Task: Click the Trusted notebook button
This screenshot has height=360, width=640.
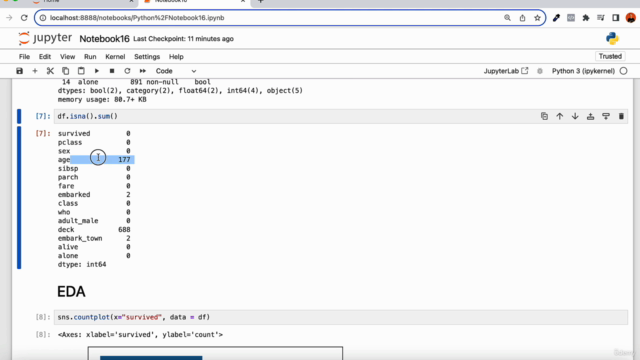Action: pos(610,56)
